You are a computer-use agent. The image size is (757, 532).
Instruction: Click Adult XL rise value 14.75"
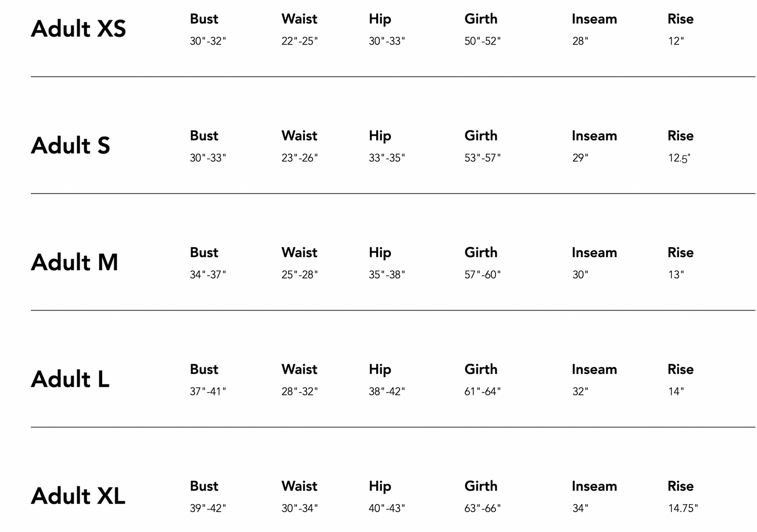coord(683,508)
